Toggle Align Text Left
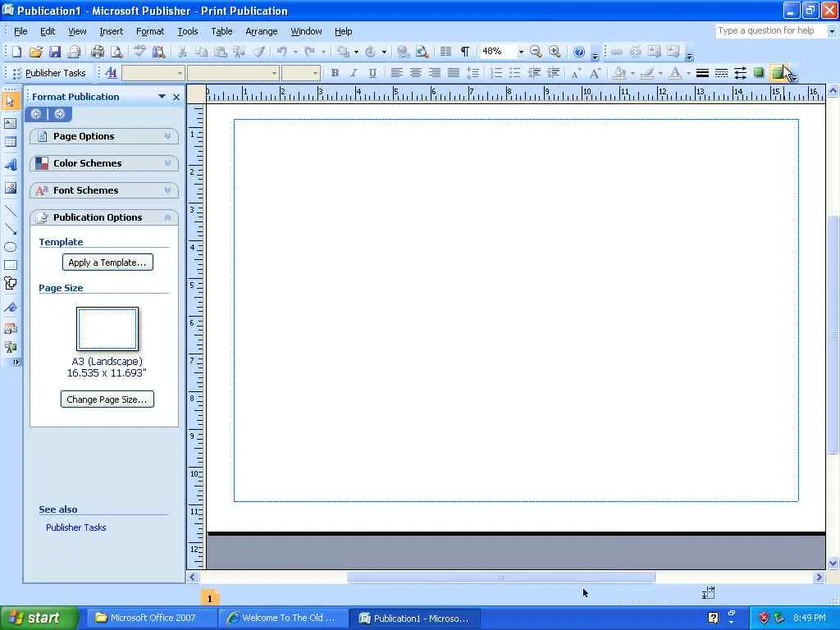Screen dimensions: 840x630 tap(396, 73)
